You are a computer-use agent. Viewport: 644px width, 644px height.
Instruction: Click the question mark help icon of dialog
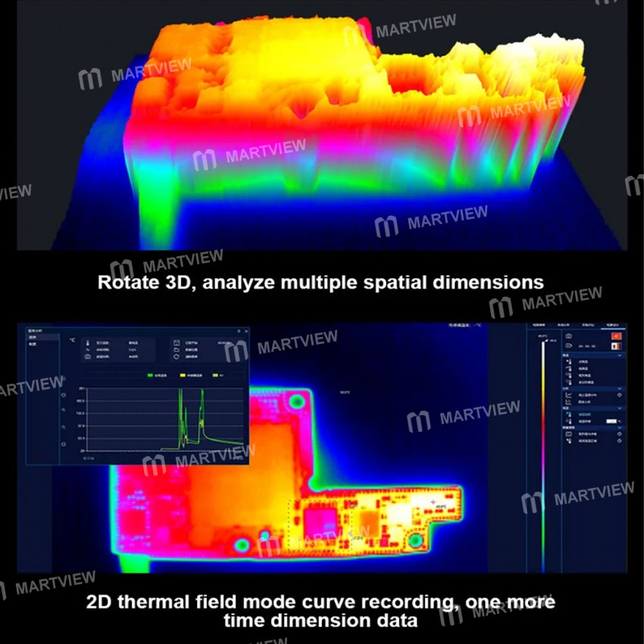click(239, 331)
